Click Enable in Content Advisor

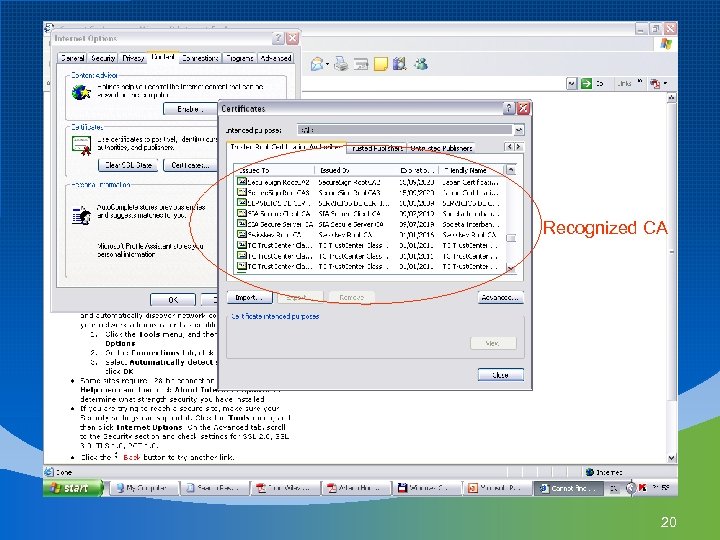click(x=190, y=109)
